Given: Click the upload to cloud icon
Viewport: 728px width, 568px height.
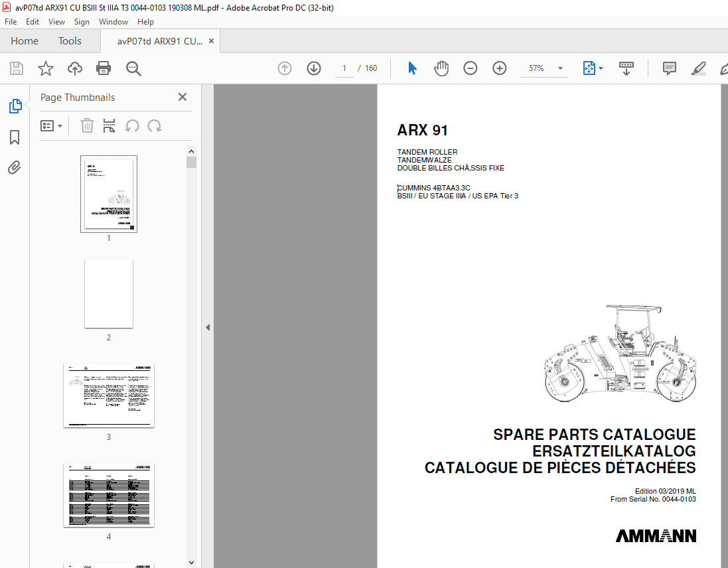Looking at the screenshot, I should 75,69.
